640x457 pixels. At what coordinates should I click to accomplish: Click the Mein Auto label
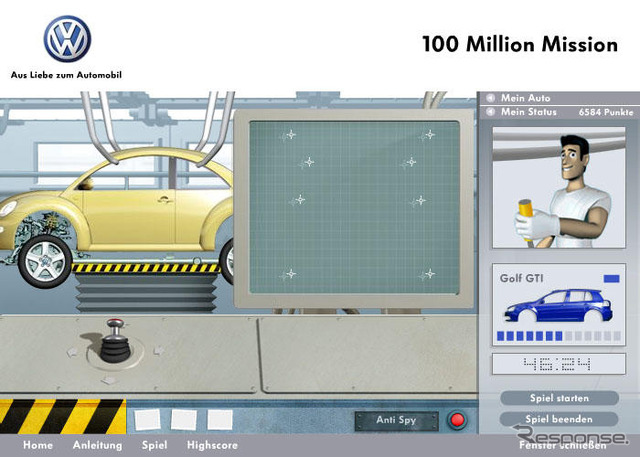tap(525, 98)
